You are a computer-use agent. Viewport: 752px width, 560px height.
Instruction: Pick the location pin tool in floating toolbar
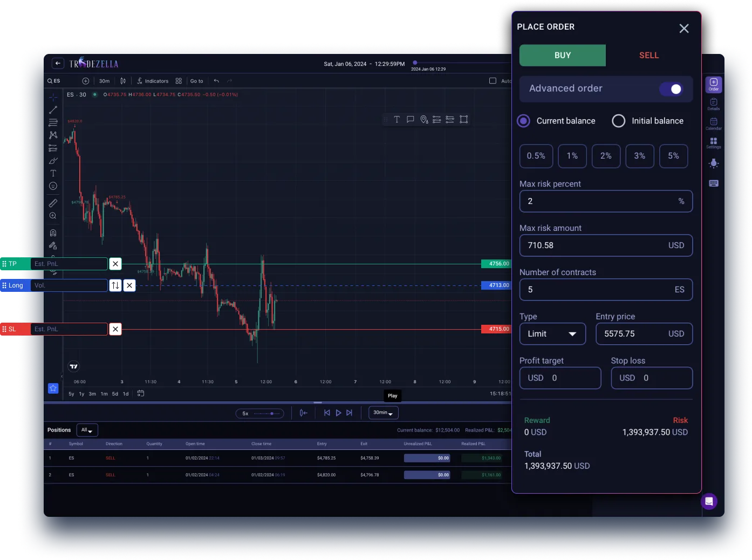click(x=424, y=119)
